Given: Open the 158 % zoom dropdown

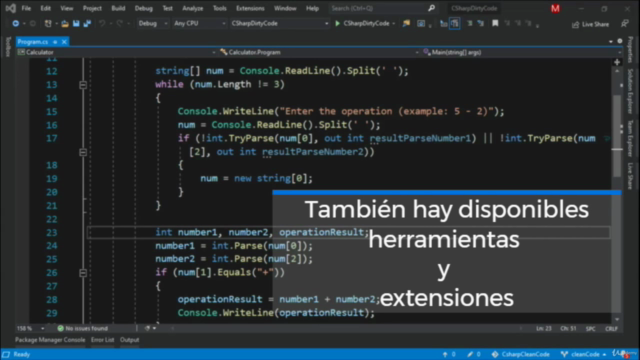Looking at the screenshot, I should click(x=30, y=328).
